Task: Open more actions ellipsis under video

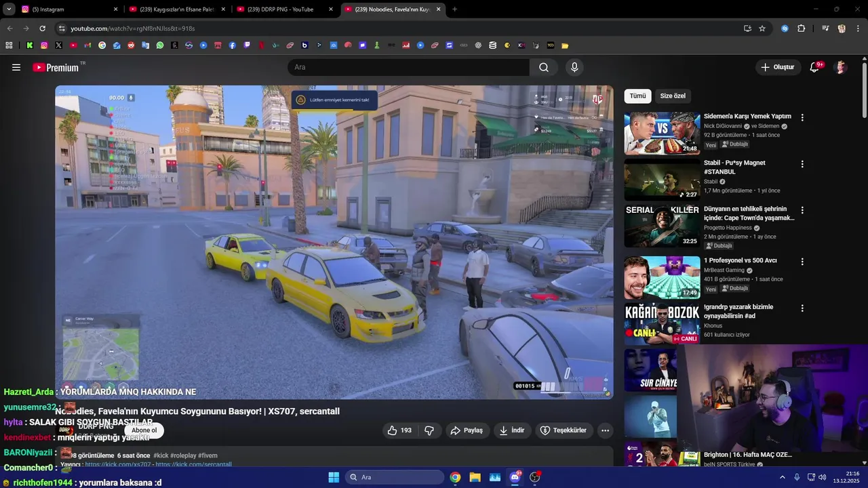Action: (605, 430)
